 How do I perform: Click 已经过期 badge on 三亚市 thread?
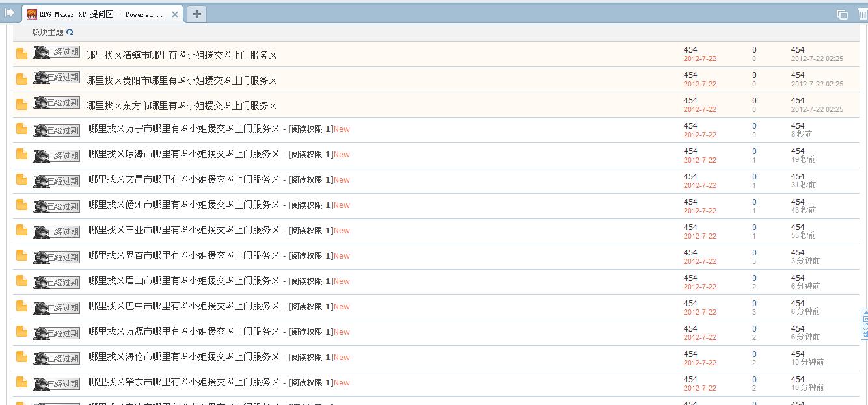pyautogui.click(x=57, y=231)
